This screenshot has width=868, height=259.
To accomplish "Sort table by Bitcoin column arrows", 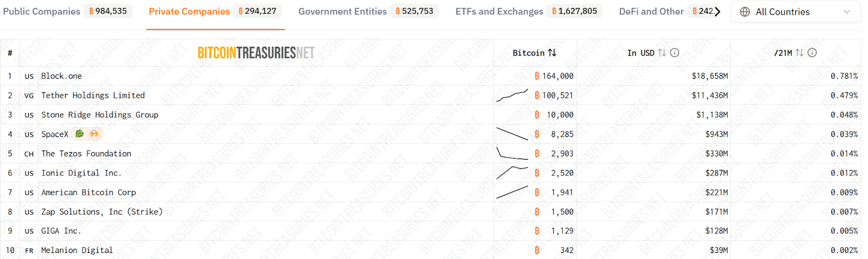I will coord(552,53).
